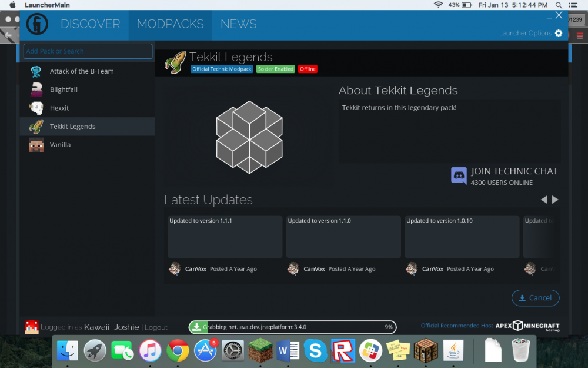Switch to the MODPACKS tab
Viewport: 588px width, 368px height.
pyautogui.click(x=171, y=24)
